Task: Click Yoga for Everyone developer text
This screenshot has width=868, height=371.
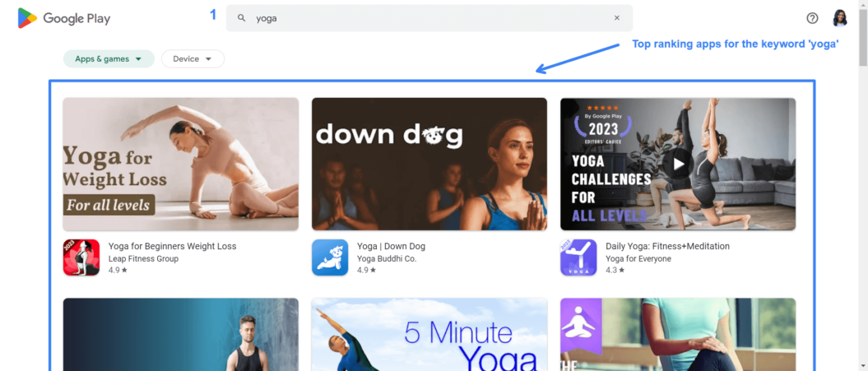Action: (x=638, y=258)
